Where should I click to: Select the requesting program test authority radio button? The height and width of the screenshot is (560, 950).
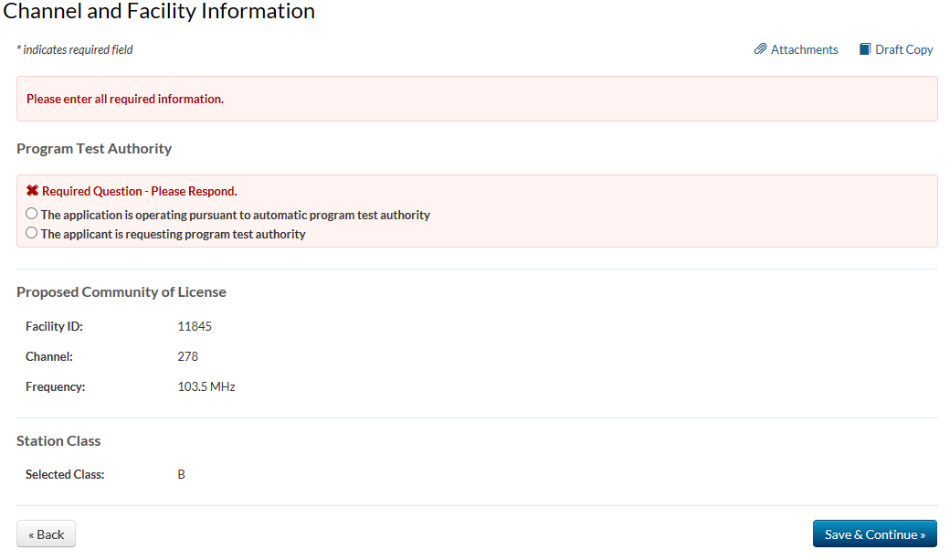click(32, 233)
